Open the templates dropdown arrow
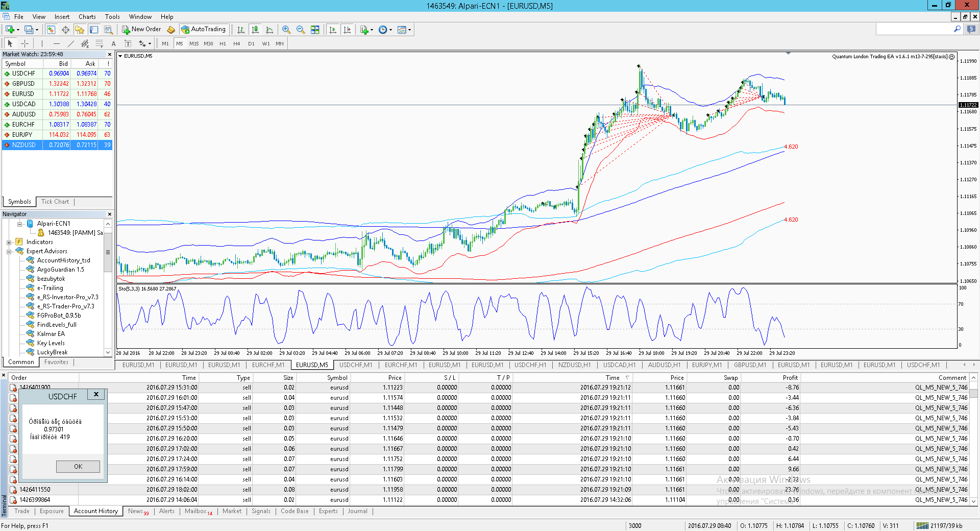Image resolution: width=980 pixels, height=531 pixels. coord(409,30)
